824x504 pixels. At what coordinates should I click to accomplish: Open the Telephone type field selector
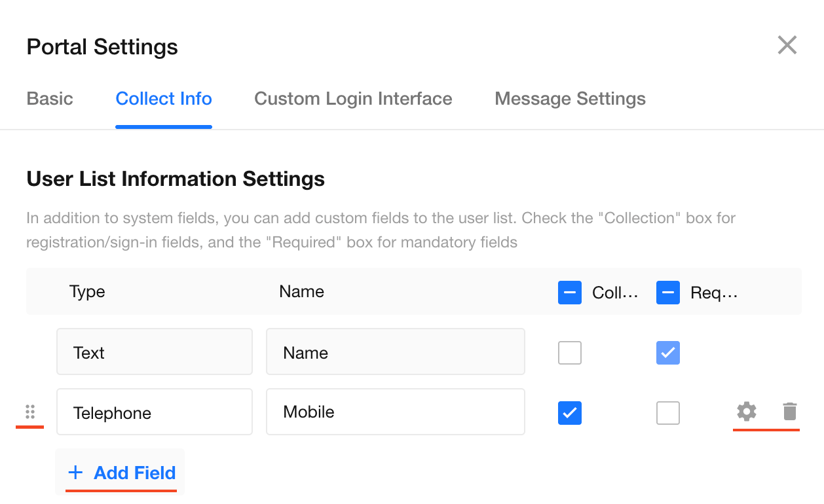click(x=155, y=412)
